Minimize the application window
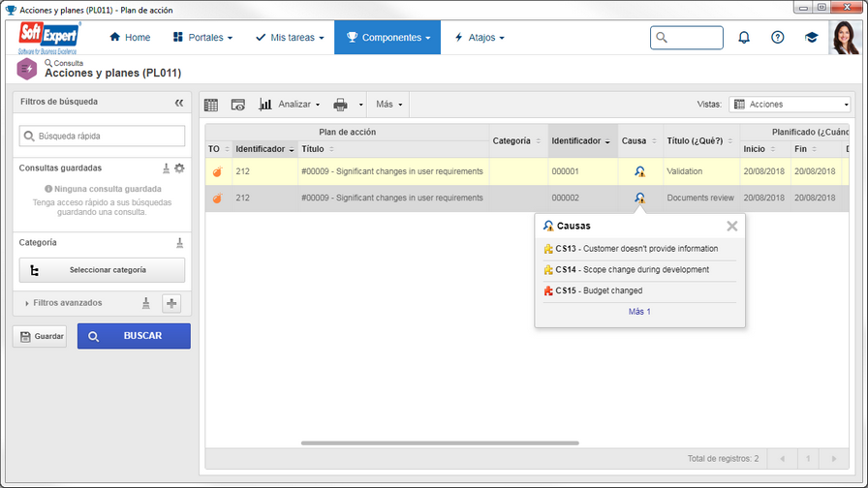The height and width of the screenshot is (488, 868). (x=803, y=7)
